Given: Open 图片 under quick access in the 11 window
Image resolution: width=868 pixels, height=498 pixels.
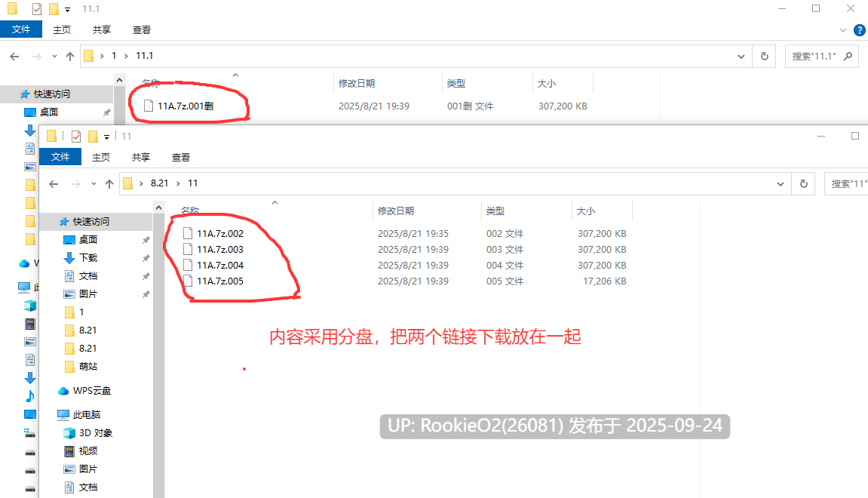Looking at the screenshot, I should click(88, 294).
